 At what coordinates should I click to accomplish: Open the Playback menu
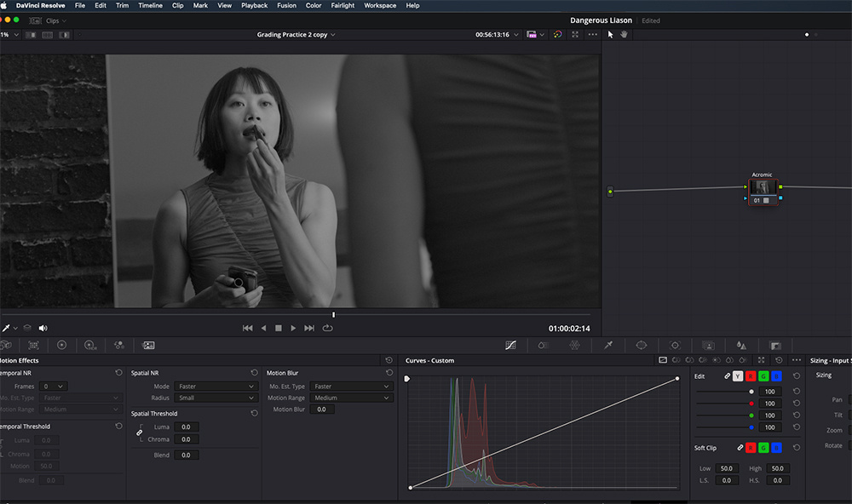coord(254,5)
